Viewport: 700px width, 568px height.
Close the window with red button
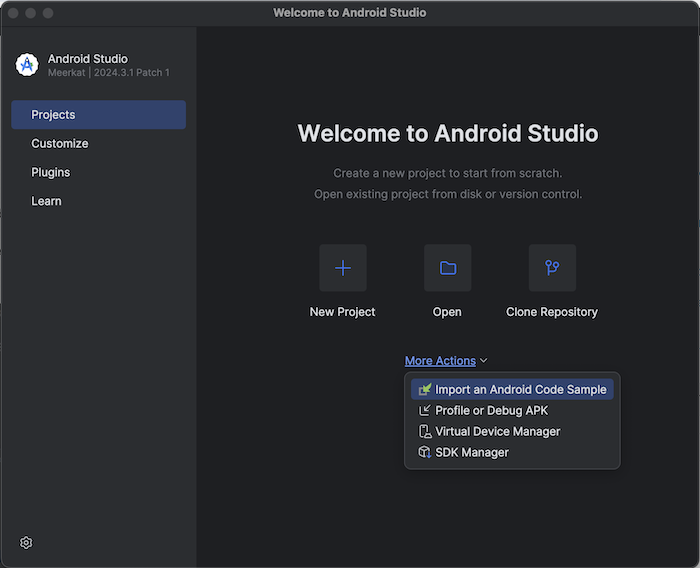tap(13, 13)
